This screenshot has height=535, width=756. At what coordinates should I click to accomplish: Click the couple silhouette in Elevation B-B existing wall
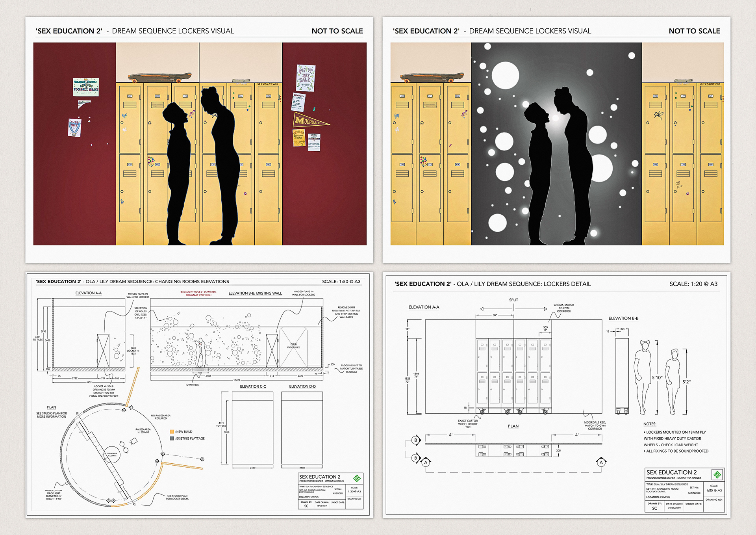pyautogui.click(x=200, y=352)
